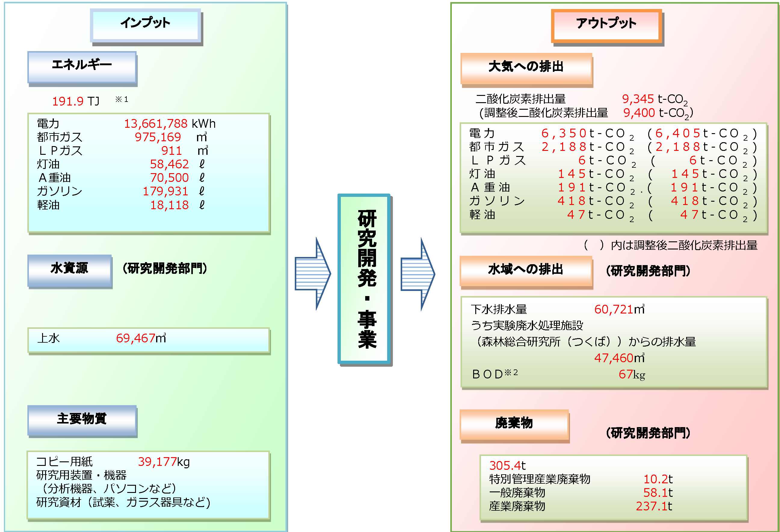The image size is (780, 532).
Task: Click the ガソリン value 179,931
Action: 165,191
